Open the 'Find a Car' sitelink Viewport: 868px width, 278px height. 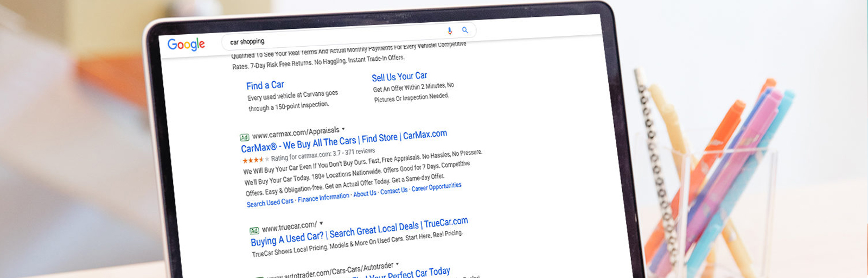pyautogui.click(x=265, y=85)
